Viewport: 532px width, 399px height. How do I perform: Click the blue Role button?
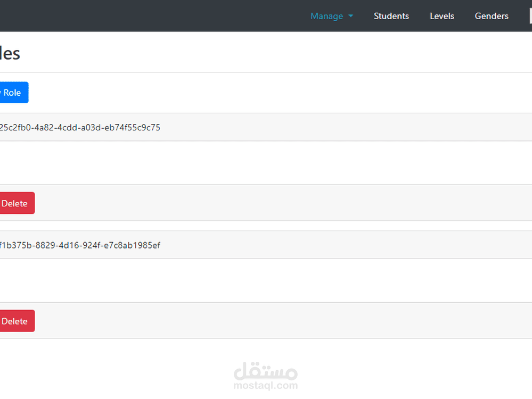[13, 93]
